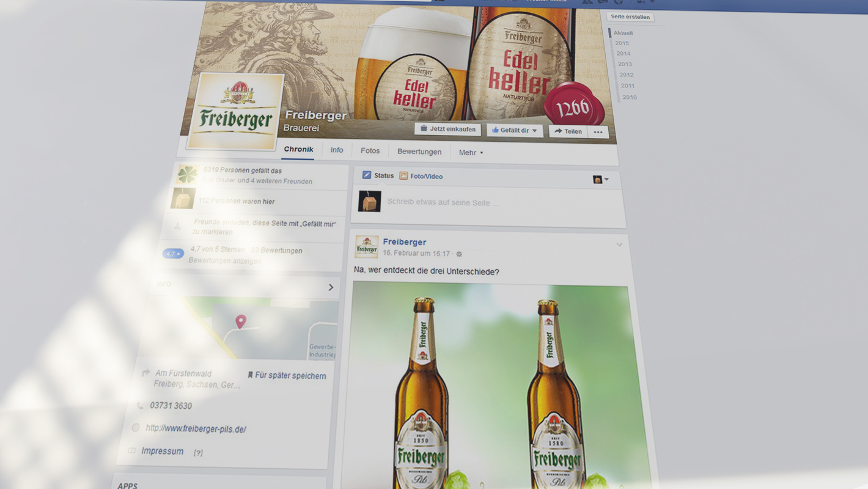Click the Freiberger page title on cover
This screenshot has height=489, width=868.
click(x=315, y=115)
